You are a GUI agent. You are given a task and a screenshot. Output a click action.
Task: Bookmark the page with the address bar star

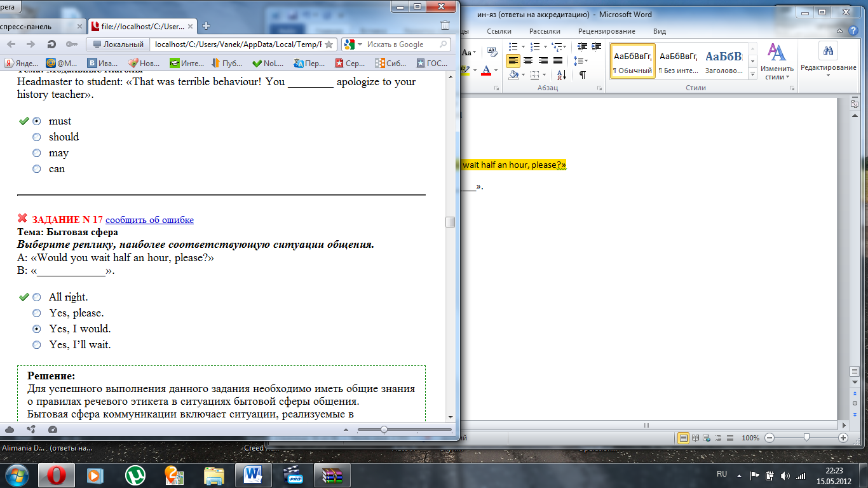point(329,44)
